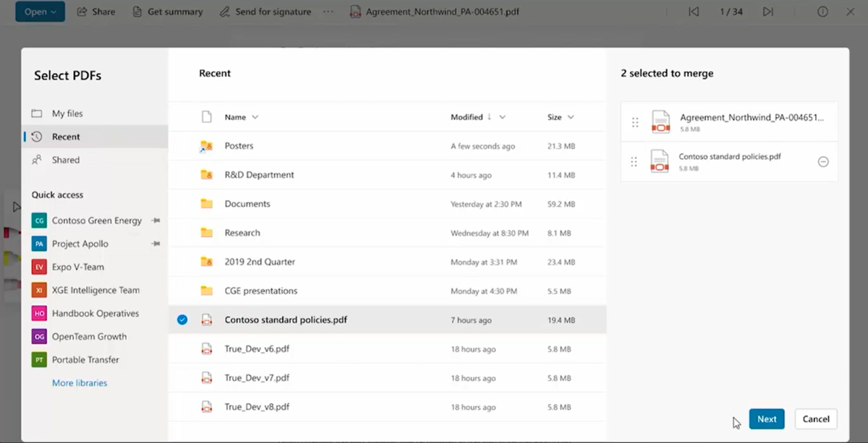Click the Cancel button

point(815,419)
